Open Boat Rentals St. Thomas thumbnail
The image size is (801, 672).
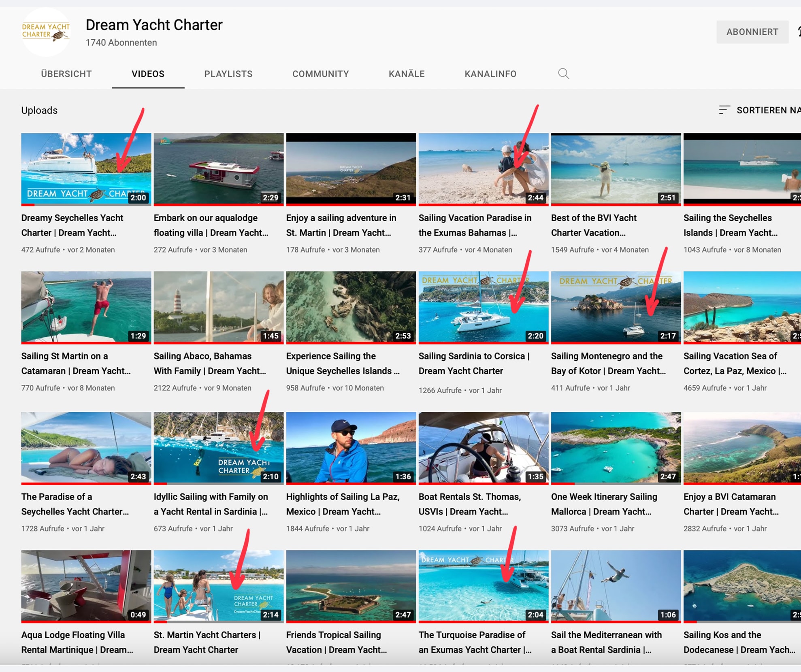click(x=484, y=448)
